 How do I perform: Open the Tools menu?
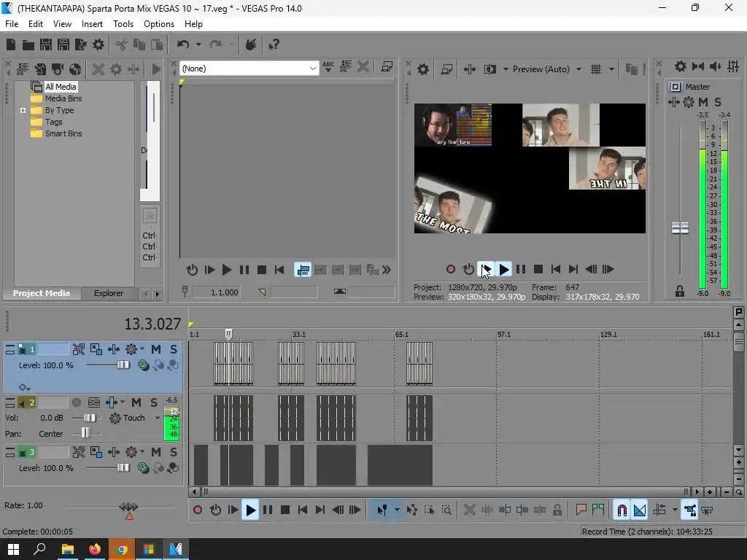(x=123, y=24)
